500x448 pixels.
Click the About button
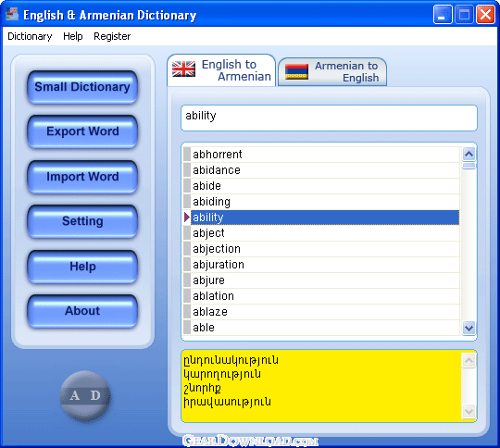point(82,311)
